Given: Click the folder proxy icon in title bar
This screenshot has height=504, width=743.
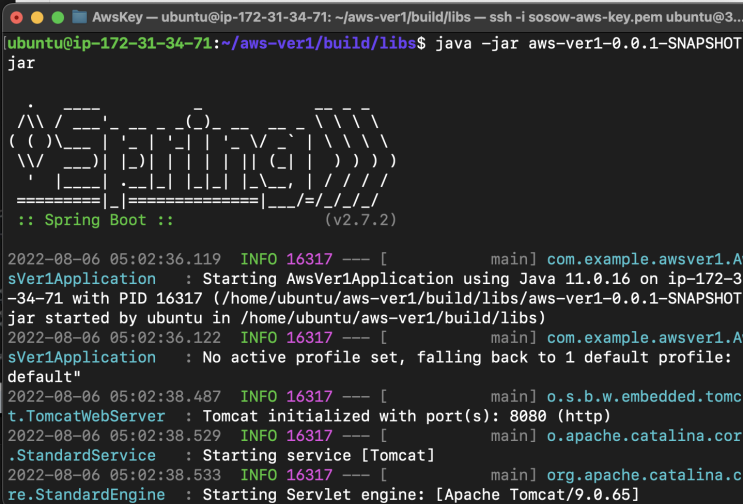Looking at the screenshot, I should [x=79, y=18].
